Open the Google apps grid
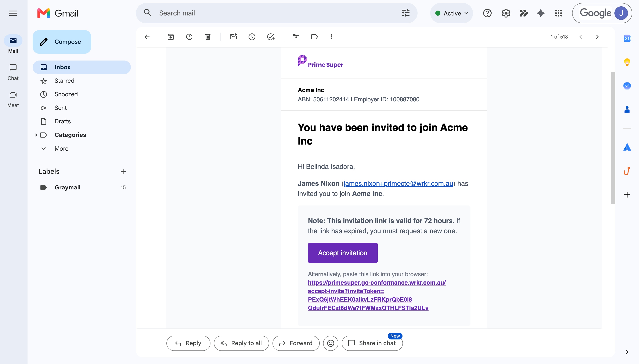The height and width of the screenshot is (364, 639). [x=558, y=13]
